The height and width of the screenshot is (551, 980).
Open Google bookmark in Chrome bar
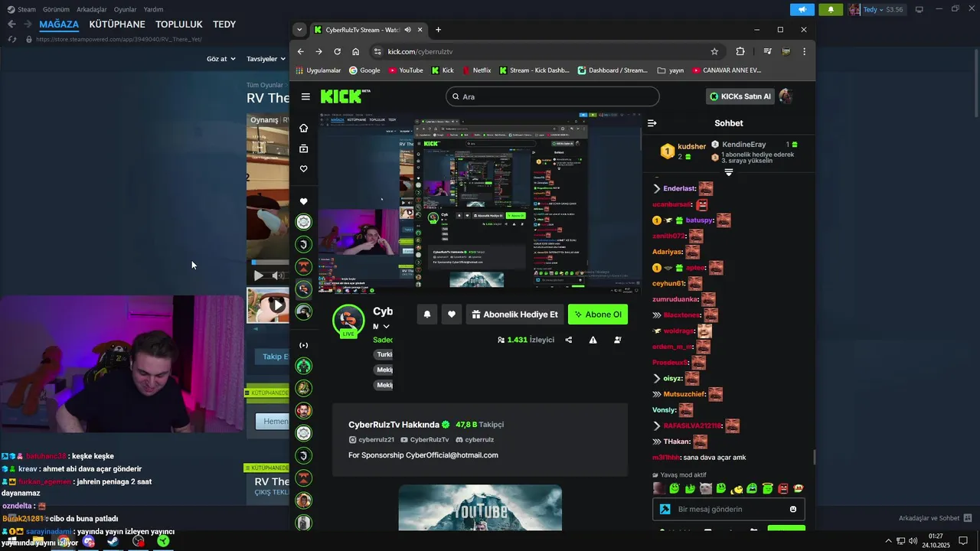[364, 70]
